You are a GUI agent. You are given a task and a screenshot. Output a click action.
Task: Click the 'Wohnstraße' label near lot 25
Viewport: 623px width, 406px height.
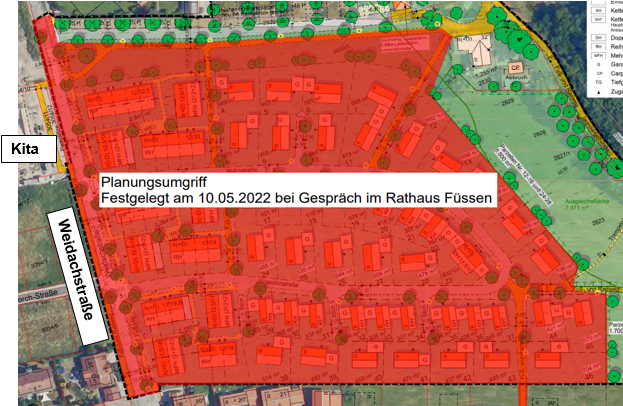click(282, 284)
